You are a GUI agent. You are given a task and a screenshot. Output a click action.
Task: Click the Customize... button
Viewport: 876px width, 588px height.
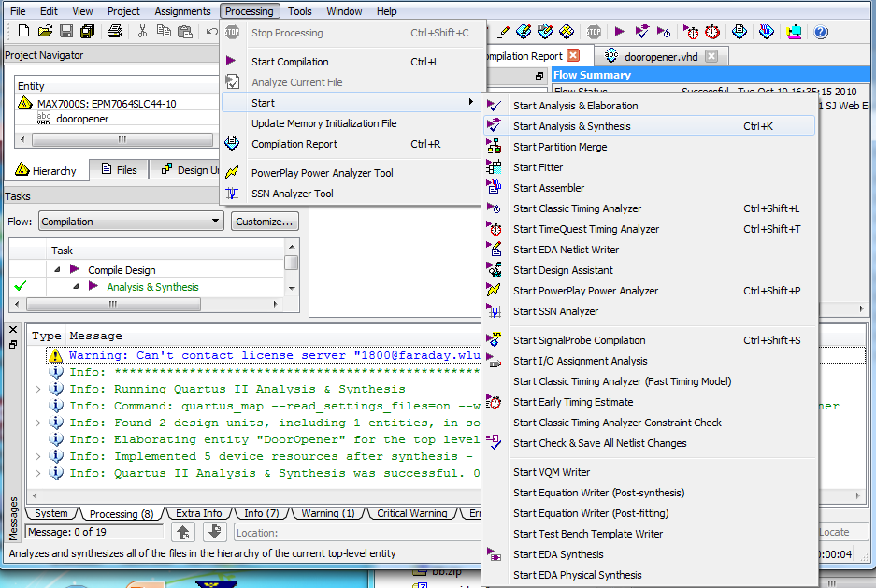[265, 222]
